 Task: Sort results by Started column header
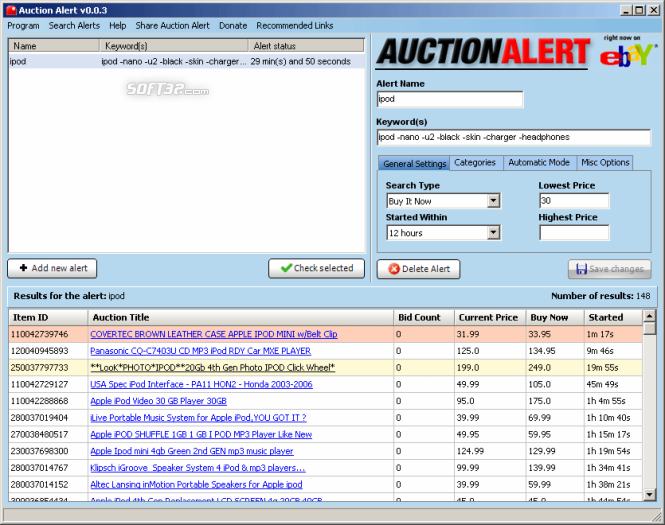click(x=613, y=317)
